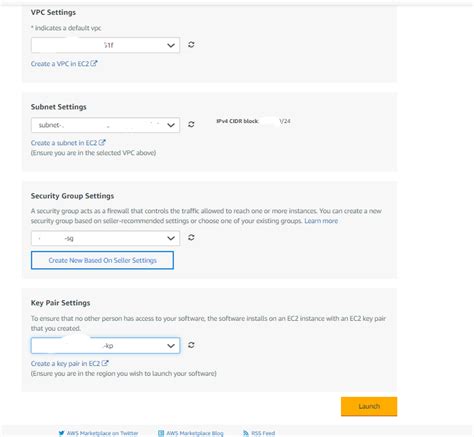This screenshot has height=437, width=474.
Task: Click the RSS feed icon in footer
Action: 246,433
